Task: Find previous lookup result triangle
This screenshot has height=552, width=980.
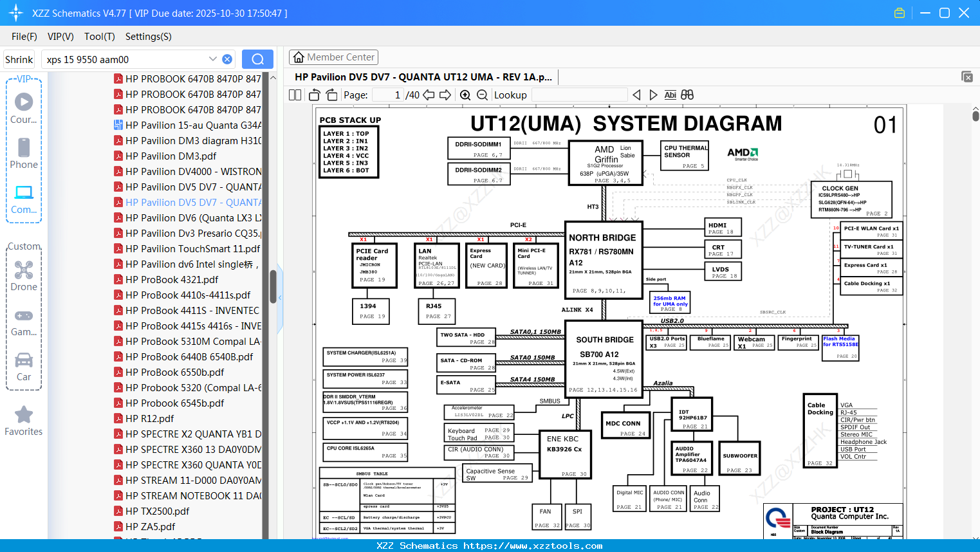Action: click(x=636, y=95)
